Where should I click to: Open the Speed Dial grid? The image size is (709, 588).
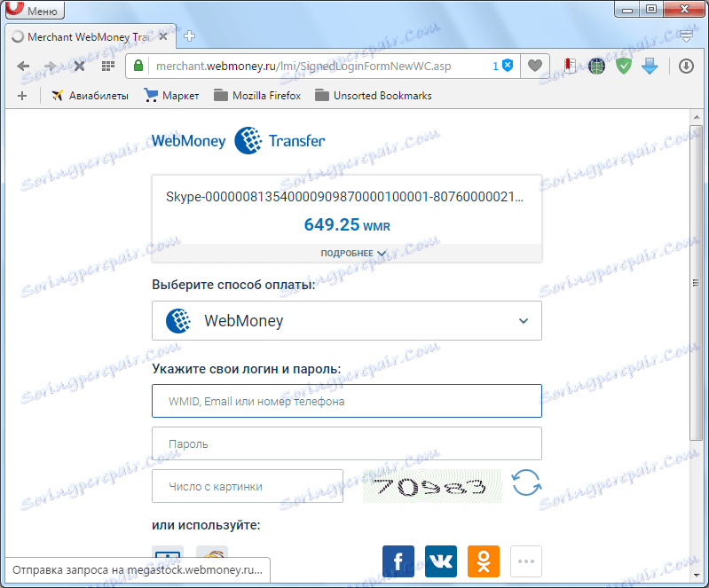pos(107,66)
